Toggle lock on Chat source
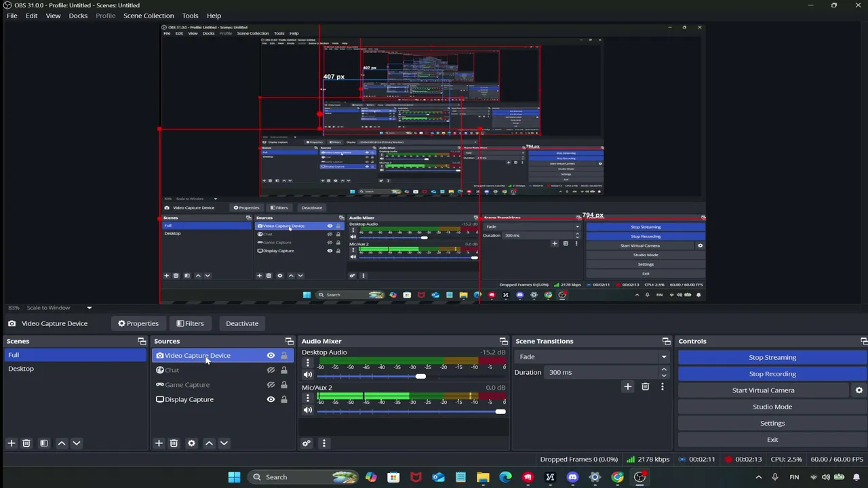 284,370
